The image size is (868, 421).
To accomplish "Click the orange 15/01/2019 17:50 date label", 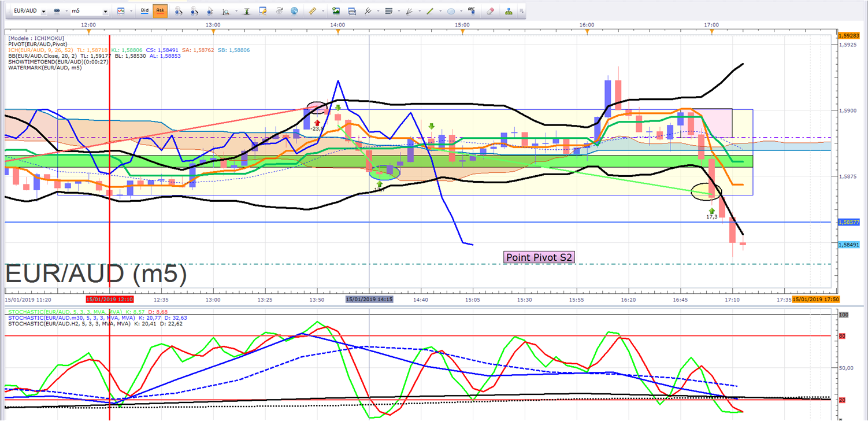I will tap(815, 300).
